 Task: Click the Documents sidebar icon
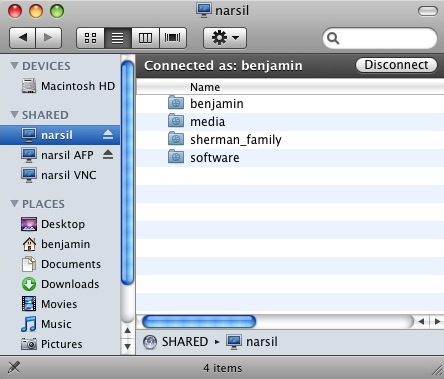(x=29, y=264)
